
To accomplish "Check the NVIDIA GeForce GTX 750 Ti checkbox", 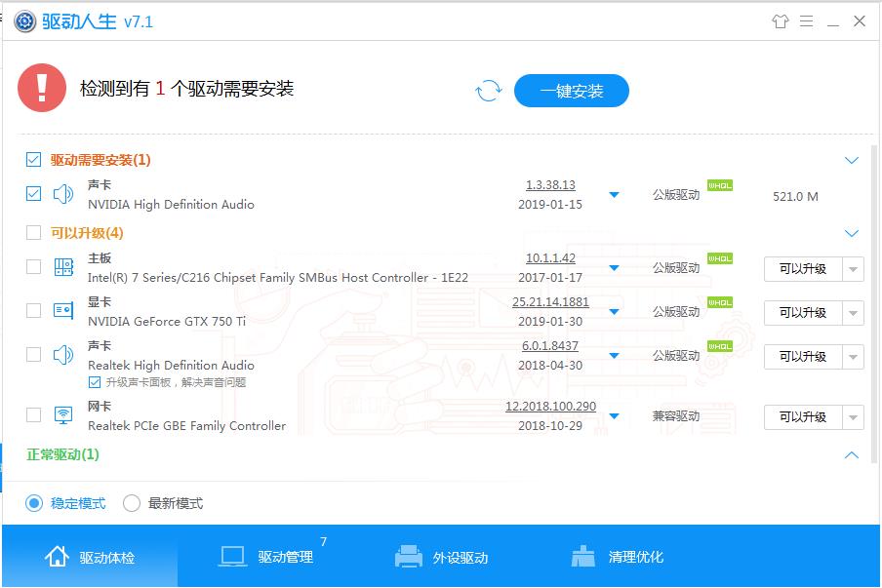I will pyautogui.click(x=33, y=310).
